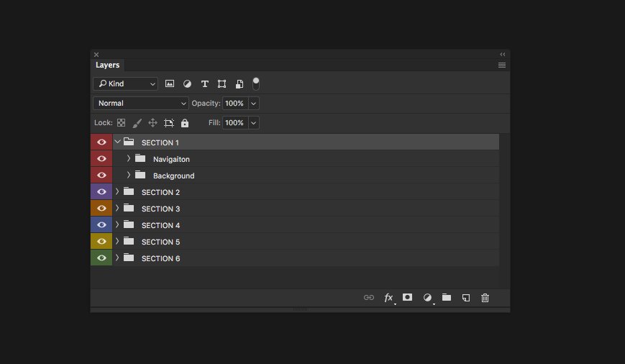This screenshot has width=625, height=364.
Task: Click the Fill 100% value field
Action: coord(235,123)
